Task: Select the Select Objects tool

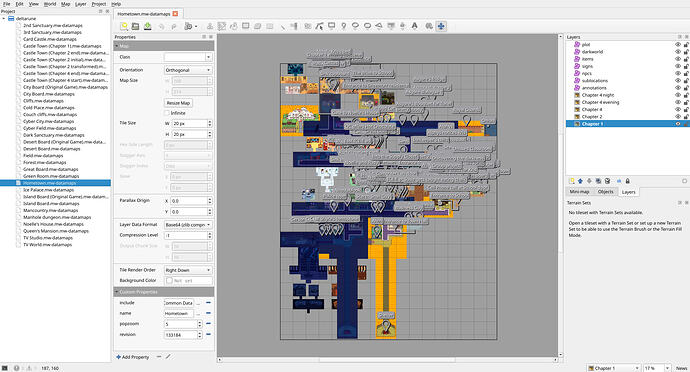Action: [308, 26]
